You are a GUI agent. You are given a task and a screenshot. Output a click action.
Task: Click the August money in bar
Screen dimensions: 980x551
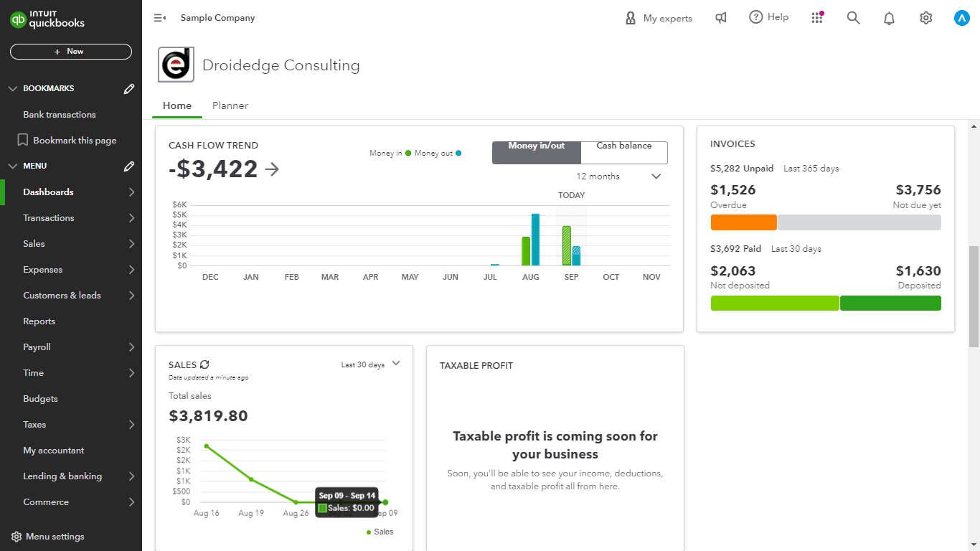pyautogui.click(x=526, y=251)
